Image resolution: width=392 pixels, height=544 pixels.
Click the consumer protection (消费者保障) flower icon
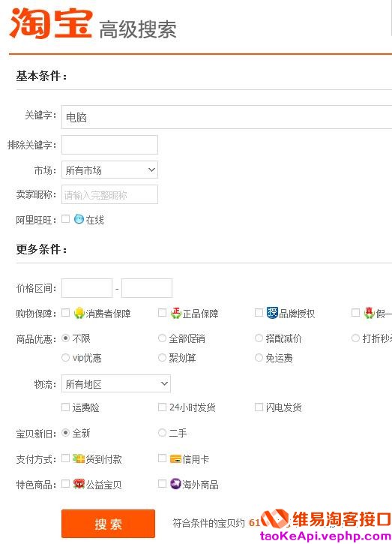79,313
